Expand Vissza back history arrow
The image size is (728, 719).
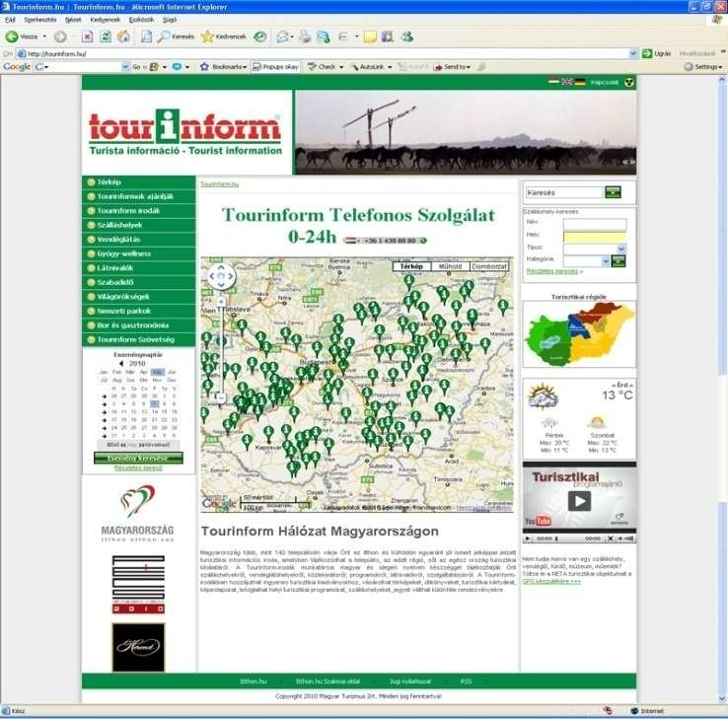[x=44, y=36]
